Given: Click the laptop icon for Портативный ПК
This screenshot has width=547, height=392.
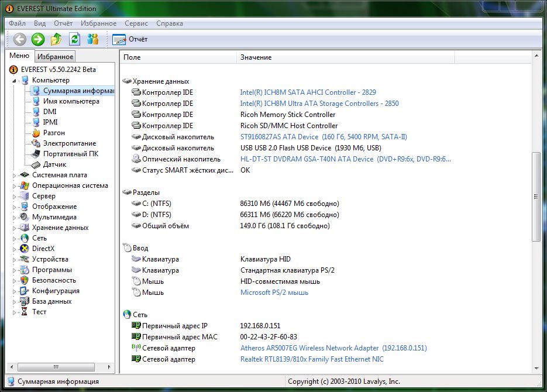Looking at the screenshot, I should [x=36, y=154].
